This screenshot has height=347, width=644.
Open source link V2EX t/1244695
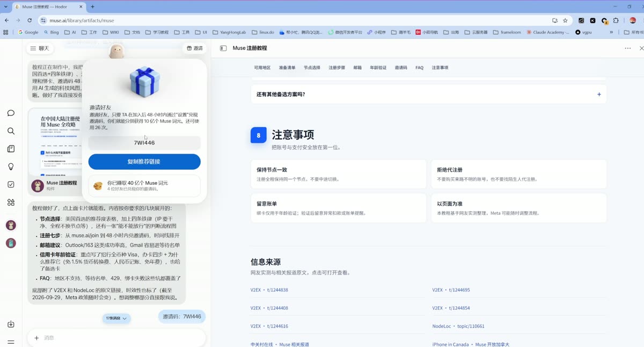451,290
